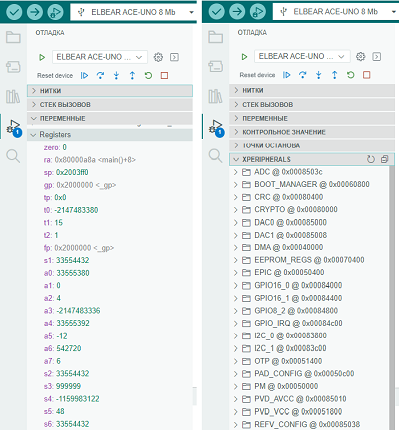Click Reset device button in left panel
The image size is (399, 430).
point(55,76)
